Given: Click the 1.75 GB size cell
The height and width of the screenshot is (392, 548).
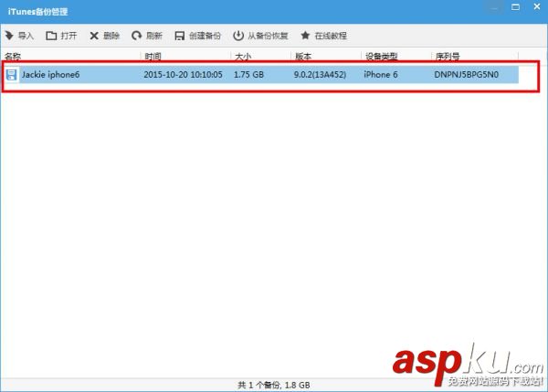Looking at the screenshot, I should (248, 75).
